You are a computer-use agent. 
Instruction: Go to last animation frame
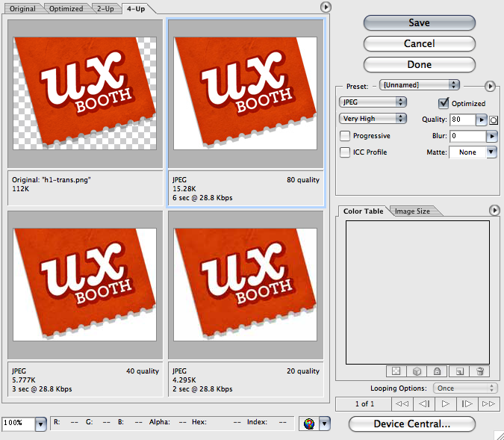pyautogui.click(x=488, y=403)
